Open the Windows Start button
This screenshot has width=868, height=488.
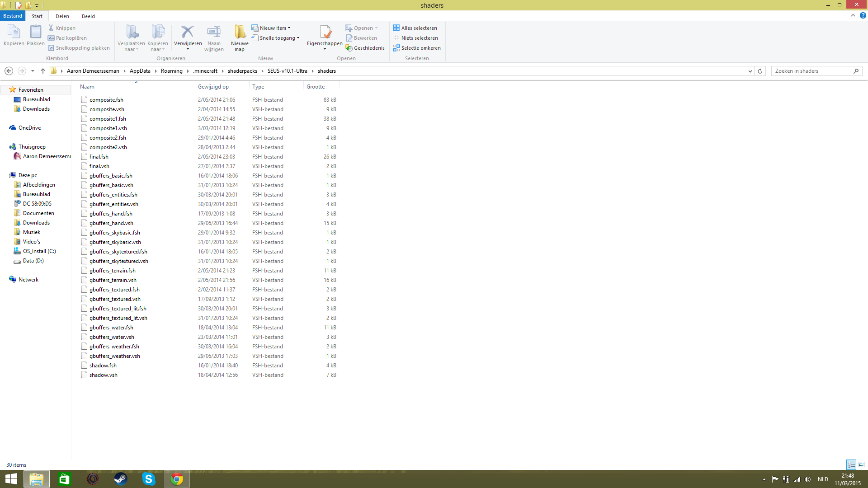(11, 479)
